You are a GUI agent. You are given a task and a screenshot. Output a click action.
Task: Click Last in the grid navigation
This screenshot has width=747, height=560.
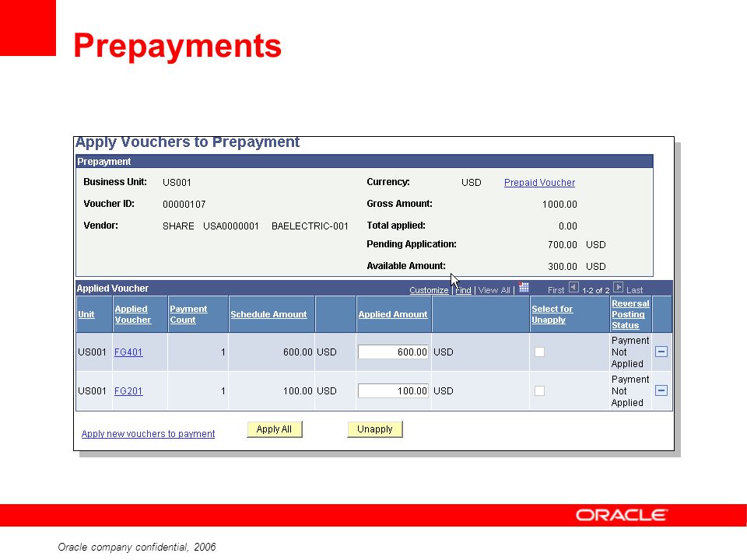(635, 290)
